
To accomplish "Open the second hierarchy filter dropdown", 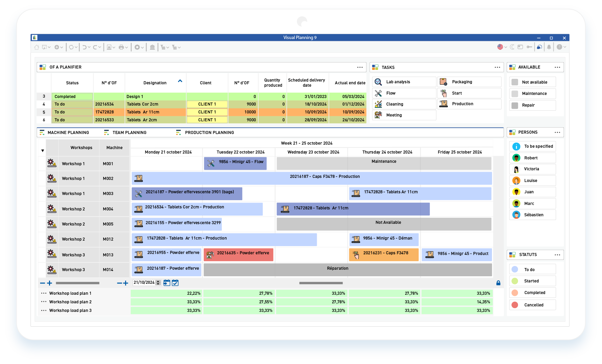I will pos(176,47).
